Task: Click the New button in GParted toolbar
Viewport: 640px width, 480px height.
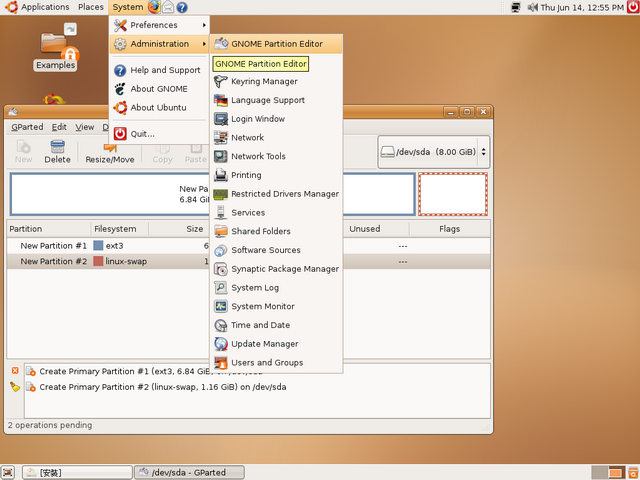Action: click(23, 151)
